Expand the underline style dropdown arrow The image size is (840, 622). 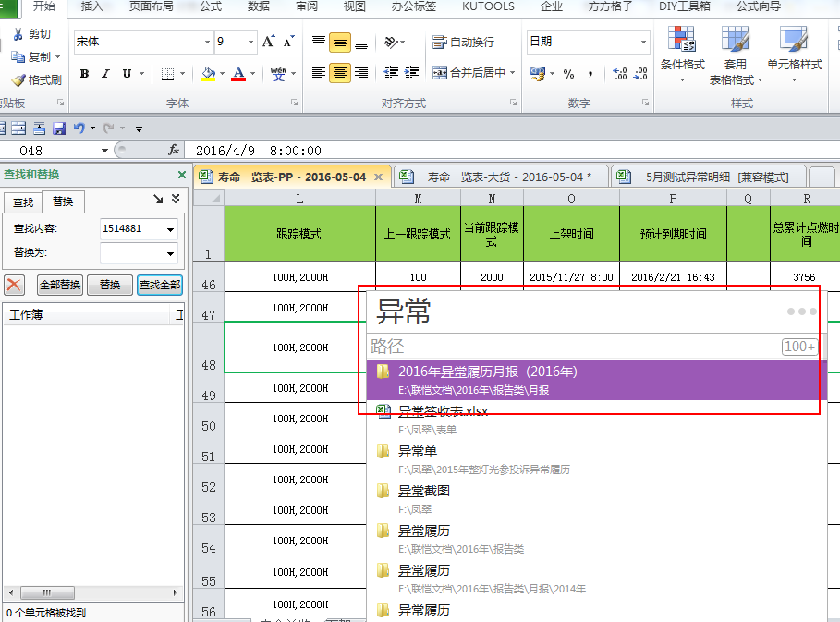[142, 74]
